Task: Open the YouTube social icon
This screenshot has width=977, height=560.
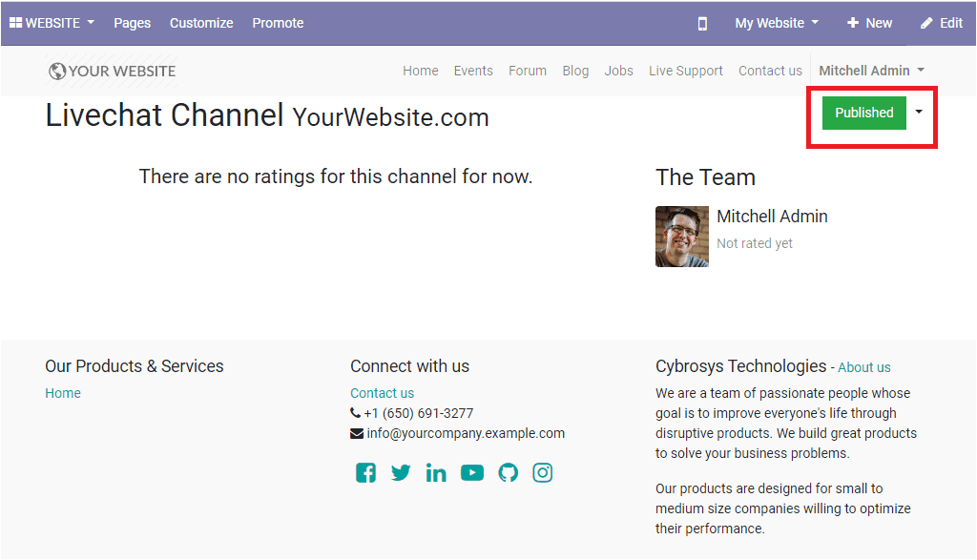Action: [x=472, y=473]
